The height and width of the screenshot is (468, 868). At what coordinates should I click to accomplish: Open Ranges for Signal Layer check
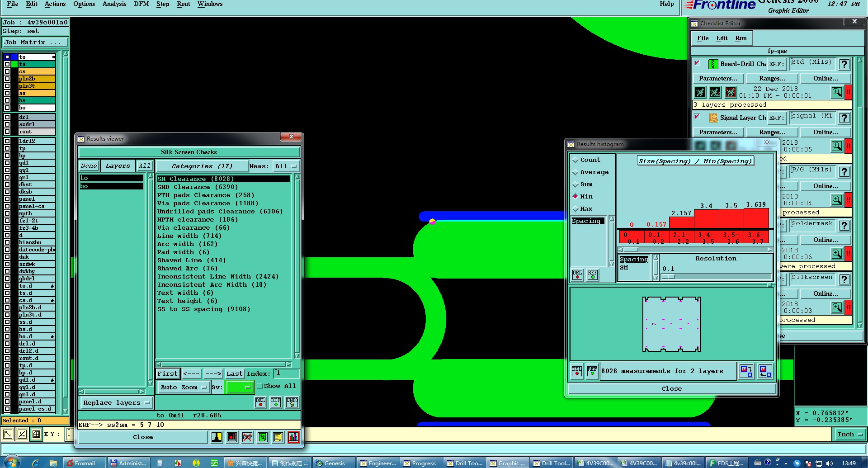pos(772,132)
